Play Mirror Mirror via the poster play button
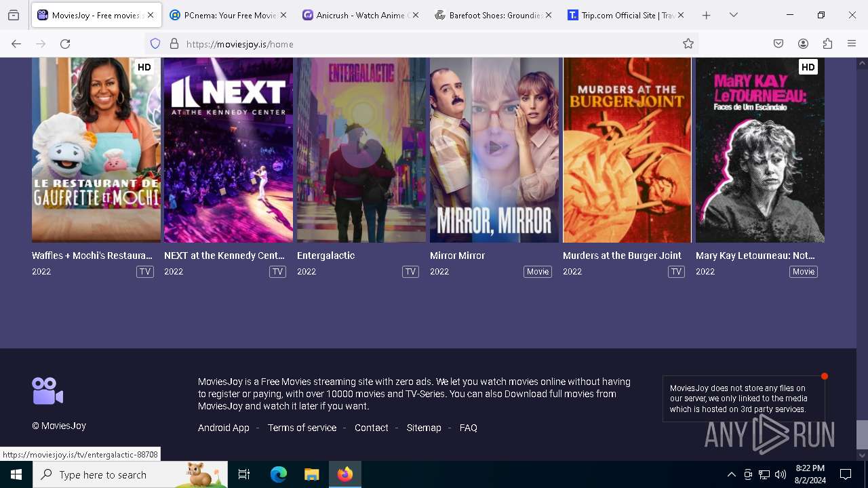Viewport: 868px width, 488px height. click(494, 147)
